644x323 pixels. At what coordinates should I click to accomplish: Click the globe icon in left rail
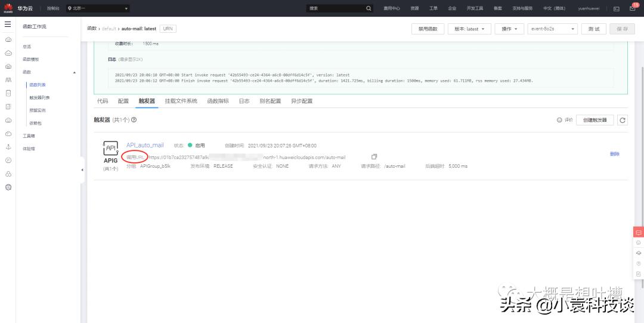8,187
